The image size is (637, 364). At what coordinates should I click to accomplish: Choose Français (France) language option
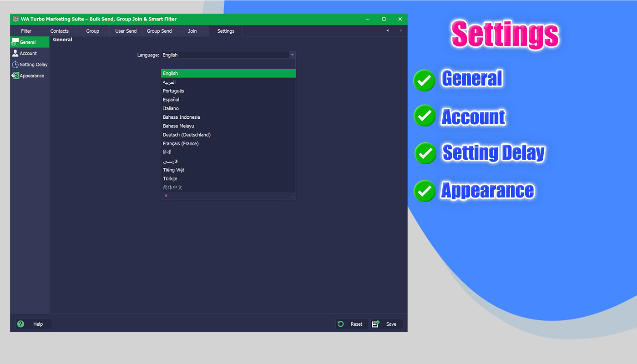click(x=228, y=143)
